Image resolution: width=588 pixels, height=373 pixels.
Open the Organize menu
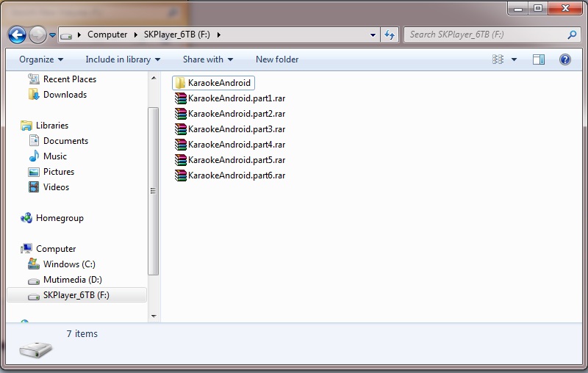(x=41, y=59)
